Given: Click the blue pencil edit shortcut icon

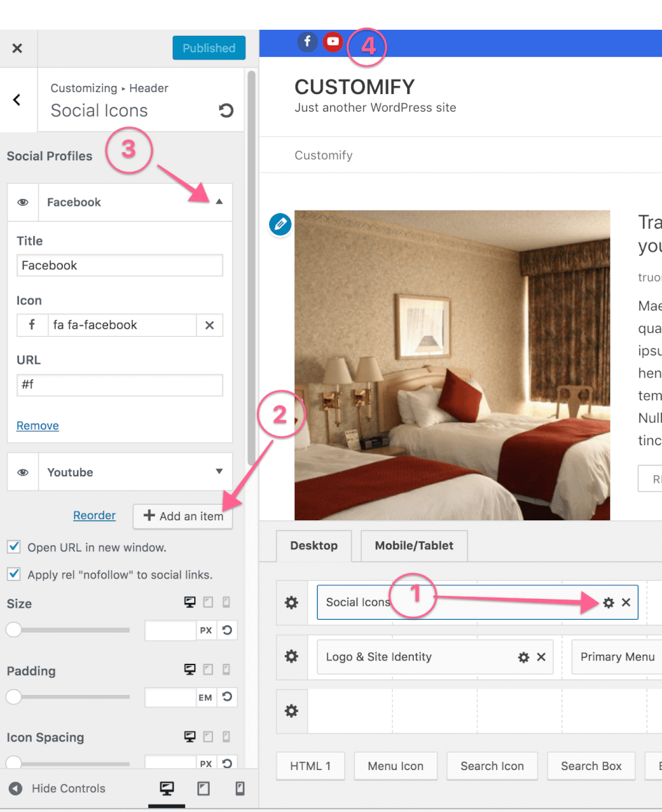Looking at the screenshot, I should (x=280, y=224).
